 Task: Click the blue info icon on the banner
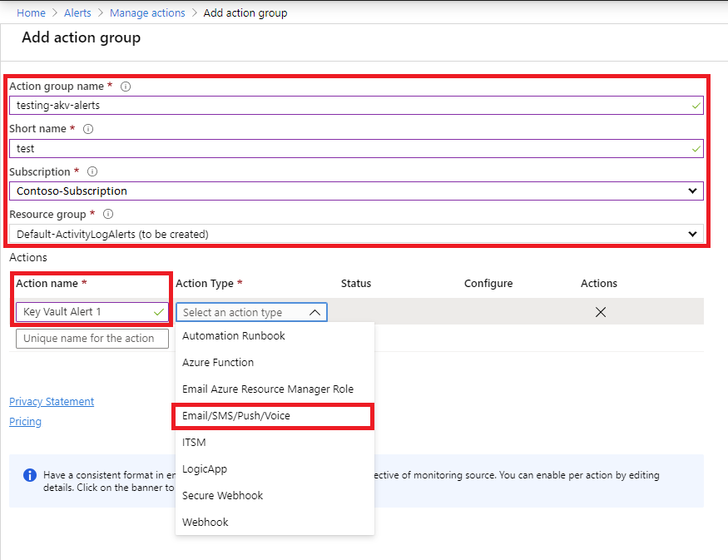29,475
